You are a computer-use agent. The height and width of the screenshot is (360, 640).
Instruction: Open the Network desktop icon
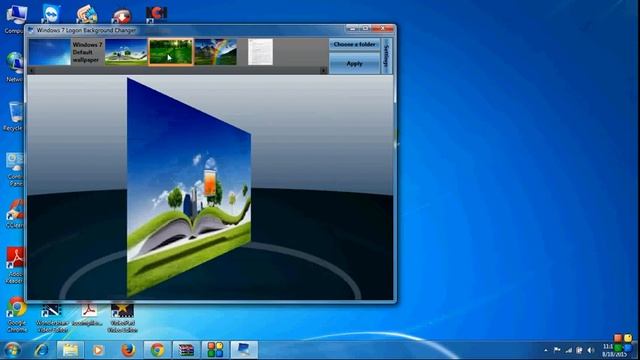[16, 67]
